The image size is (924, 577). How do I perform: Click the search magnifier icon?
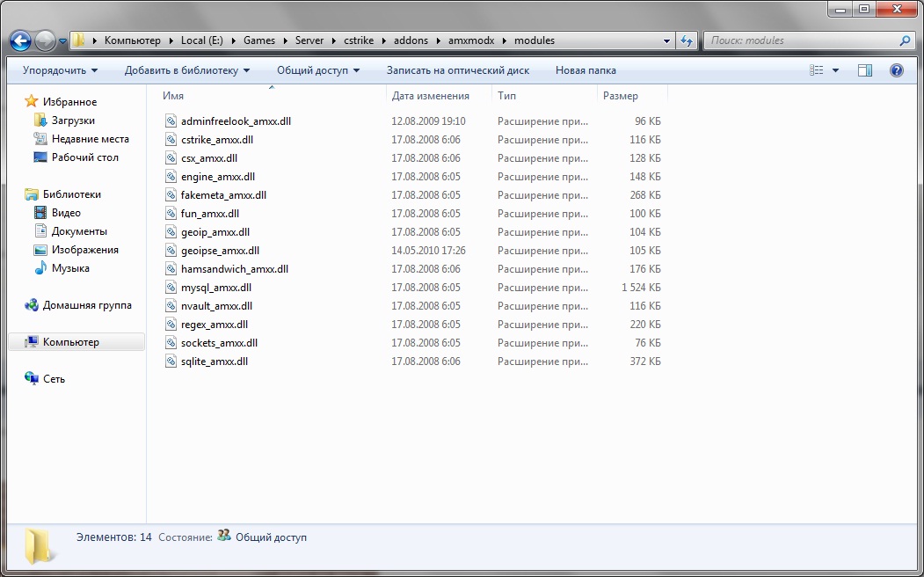click(x=906, y=40)
